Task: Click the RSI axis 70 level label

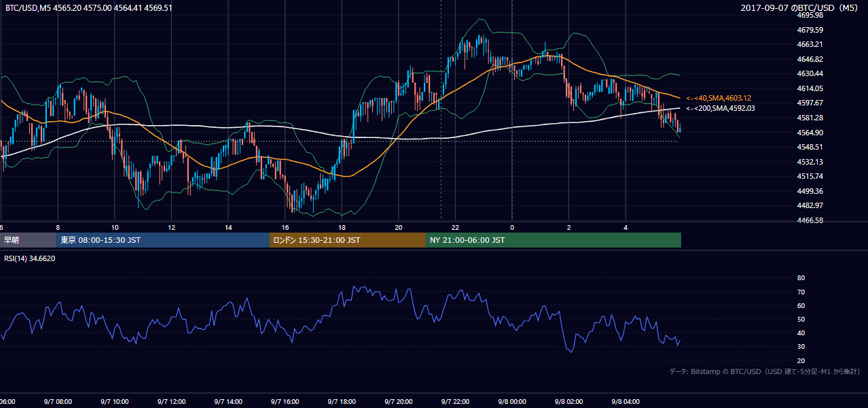Action: [801, 292]
